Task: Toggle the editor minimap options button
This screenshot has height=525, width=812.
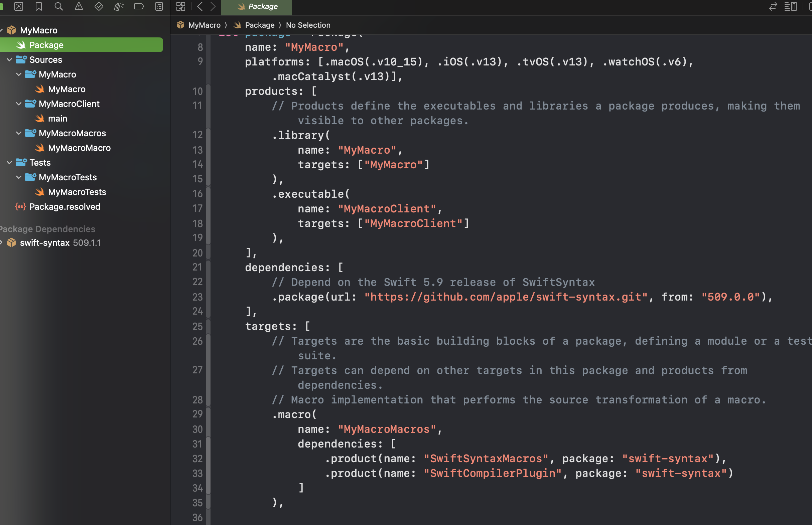Action: [x=791, y=6]
